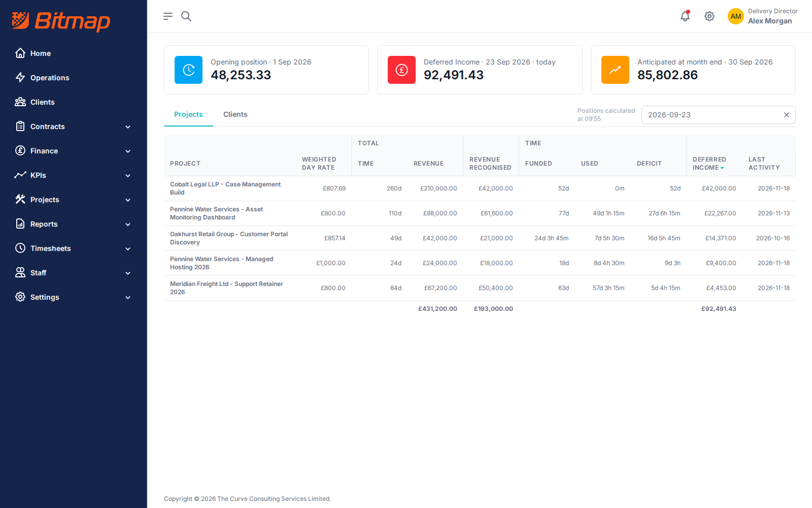The height and width of the screenshot is (508, 812).
Task: Click the AM user avatar
Action: (x=736, y=16)
